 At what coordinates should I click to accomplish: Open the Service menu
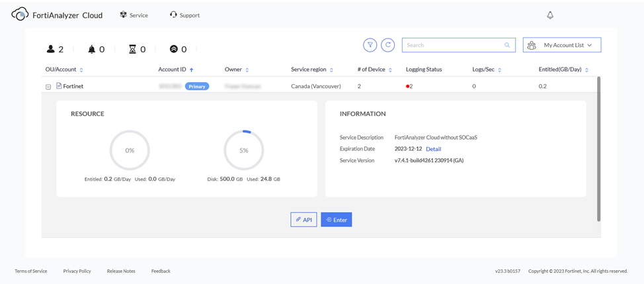[x=134, y=15]
